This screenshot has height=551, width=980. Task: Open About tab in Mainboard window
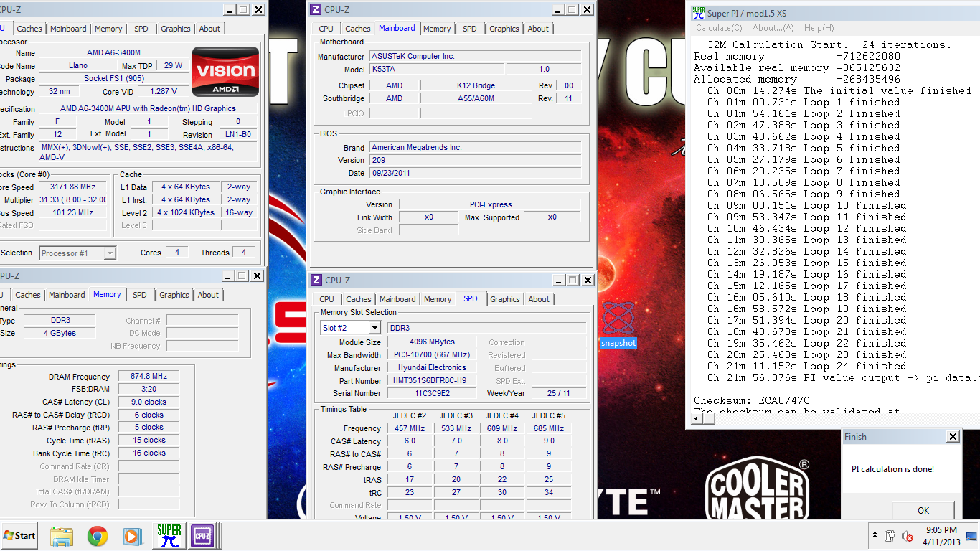538,29
